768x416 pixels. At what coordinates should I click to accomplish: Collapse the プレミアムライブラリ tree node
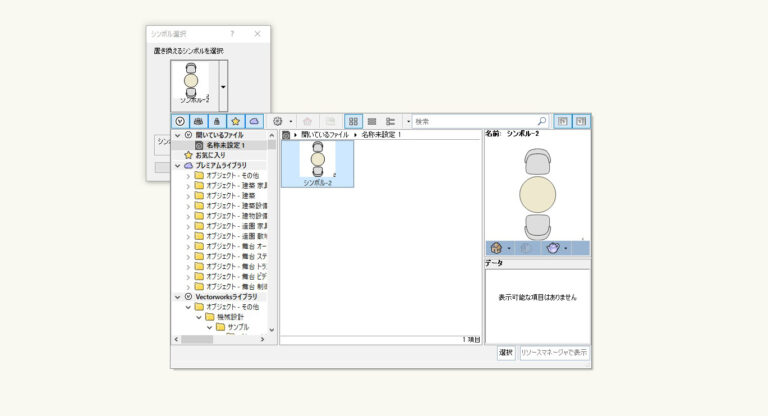(x=177, y=165)
